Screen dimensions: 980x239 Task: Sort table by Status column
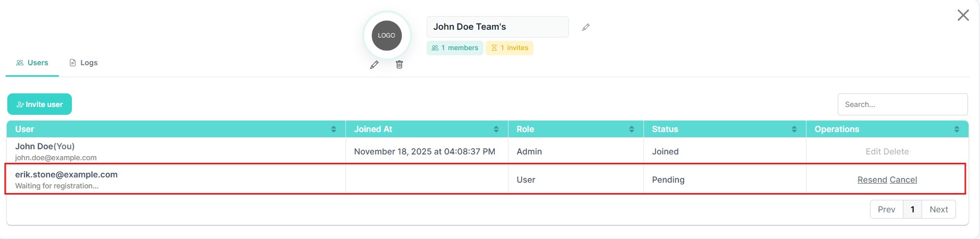click(794, 129)
